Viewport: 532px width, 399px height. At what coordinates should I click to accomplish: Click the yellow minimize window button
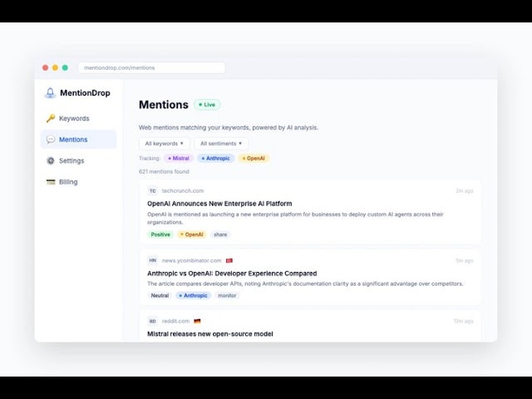pos(55,68)
